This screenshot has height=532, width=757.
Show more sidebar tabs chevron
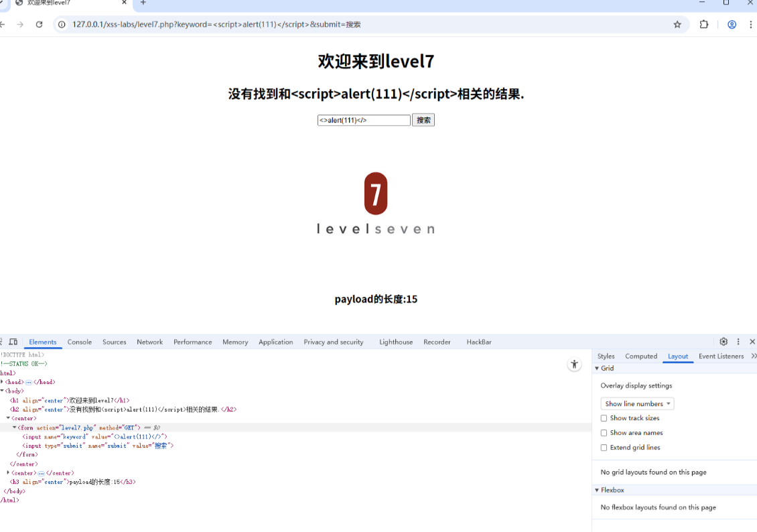(x=754, y=356)
